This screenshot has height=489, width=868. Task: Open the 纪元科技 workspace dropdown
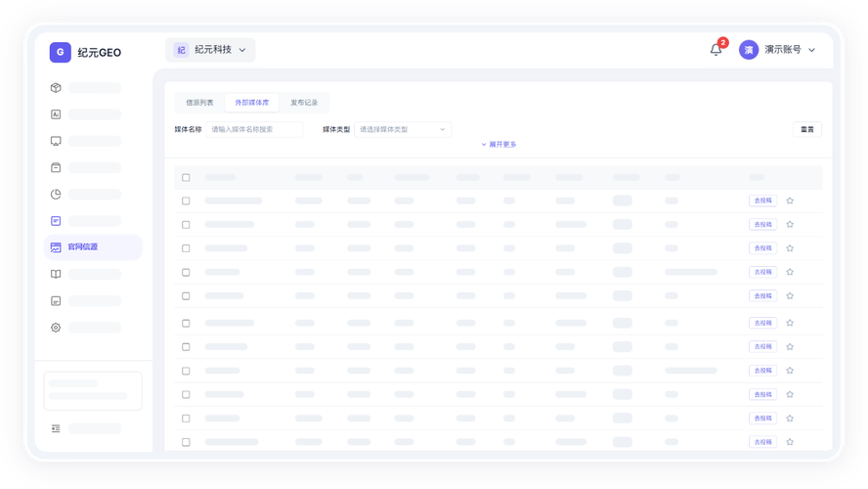(210, 50)
